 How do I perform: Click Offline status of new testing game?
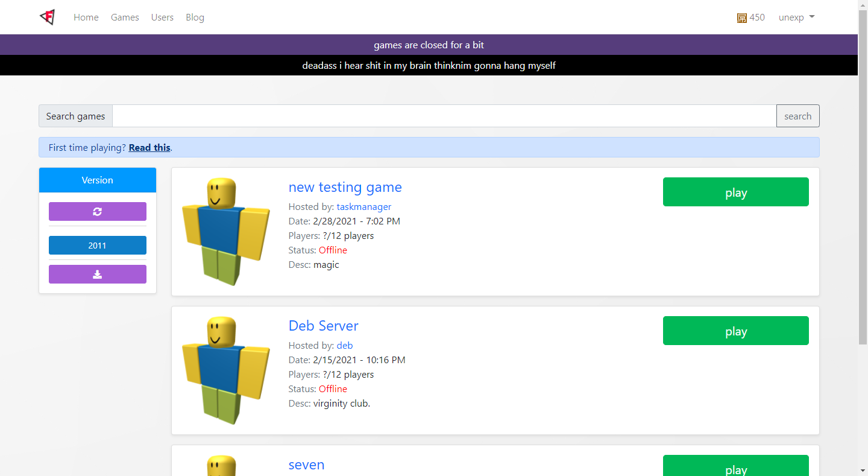click(x=333, y=250)
